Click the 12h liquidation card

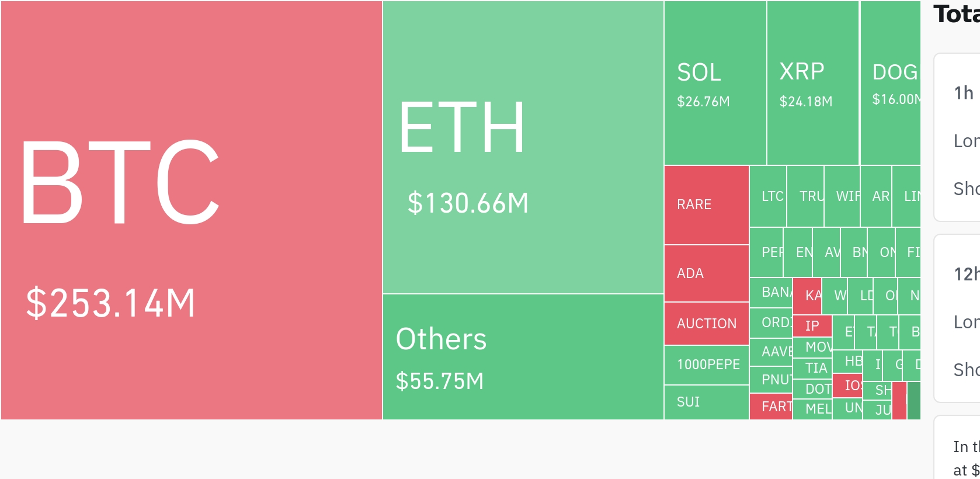click(x=958, y=318)
